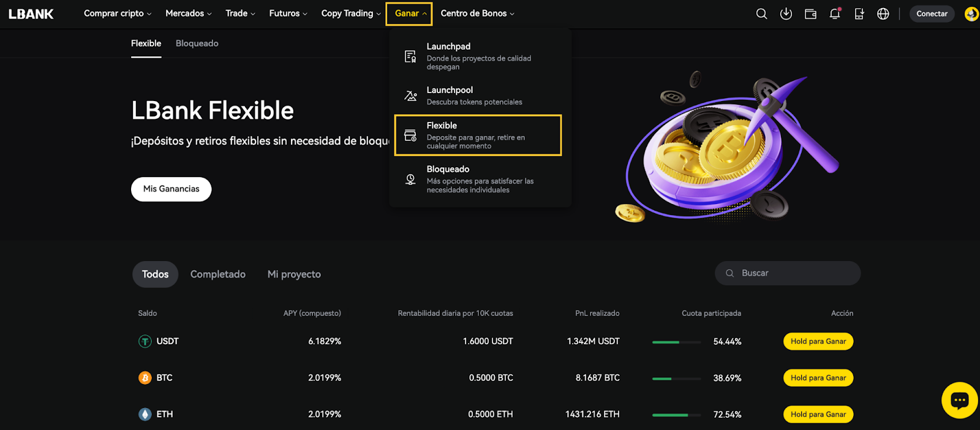Expand the Futuros dropdown
Screen dimensions: 980x430
coord(288,13)
